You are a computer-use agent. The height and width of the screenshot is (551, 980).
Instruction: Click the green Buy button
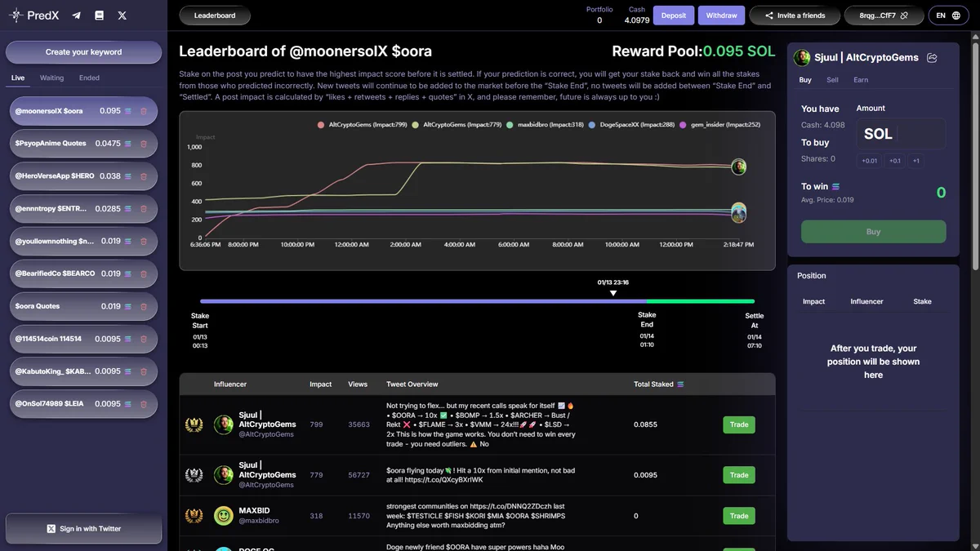(x=873, y=232)
